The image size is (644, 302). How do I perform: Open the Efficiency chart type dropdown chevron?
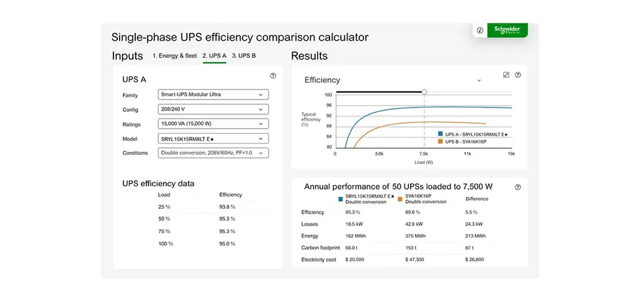pos(479,81)
